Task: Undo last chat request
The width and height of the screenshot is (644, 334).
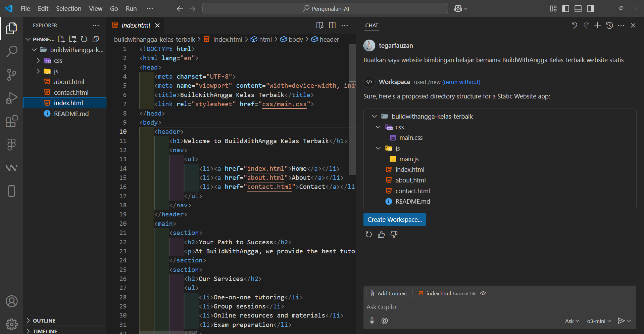Action: coord(575,26)
